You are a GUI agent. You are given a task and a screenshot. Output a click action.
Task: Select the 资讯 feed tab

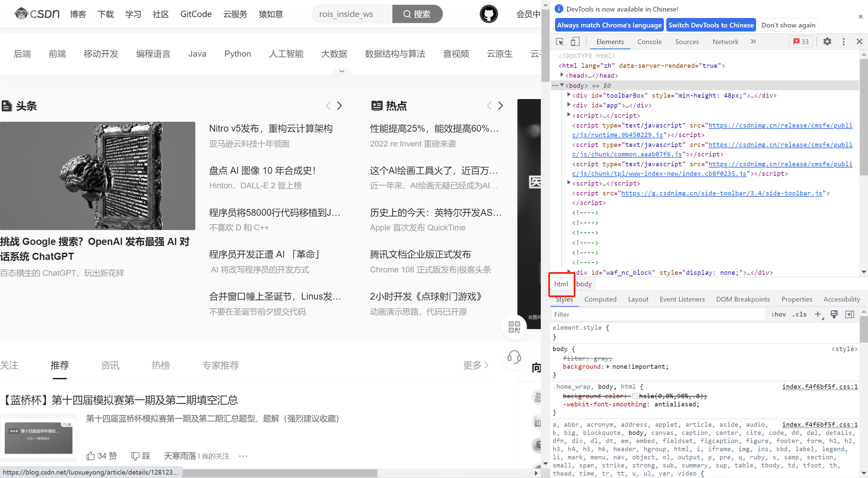[x=110, y=365]
